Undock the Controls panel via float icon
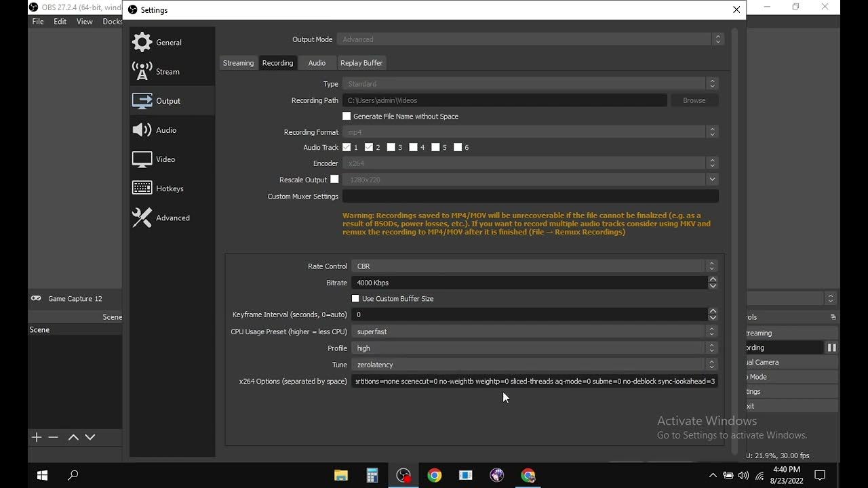 833,317
